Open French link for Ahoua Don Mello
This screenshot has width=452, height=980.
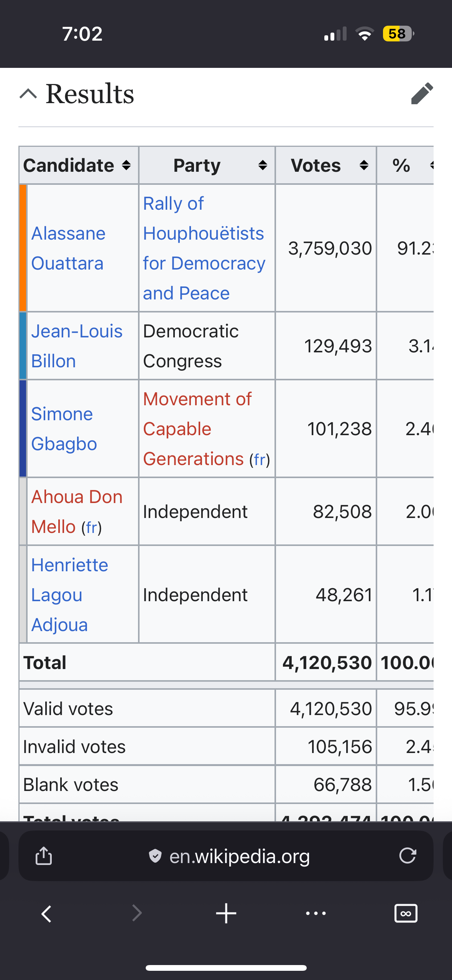[x=91, y=528]
